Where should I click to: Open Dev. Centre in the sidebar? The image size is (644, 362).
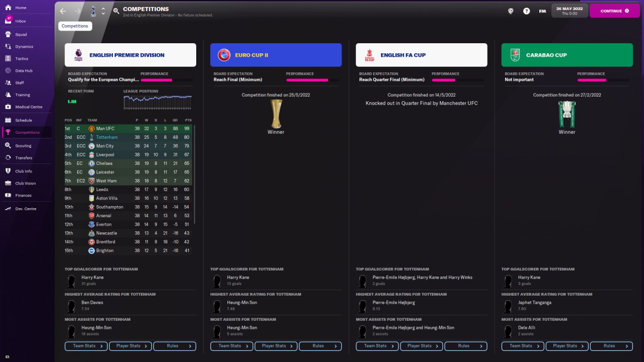(26, 209)
